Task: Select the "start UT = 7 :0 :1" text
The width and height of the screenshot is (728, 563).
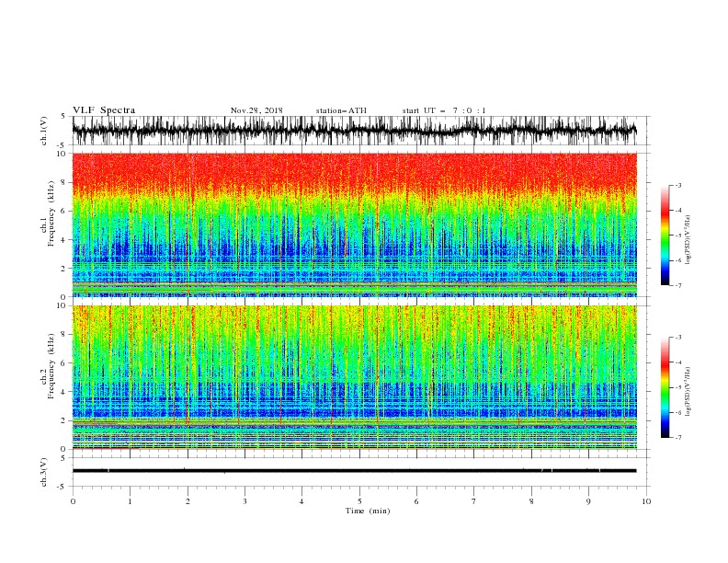Action: click(x=444, y=110)
